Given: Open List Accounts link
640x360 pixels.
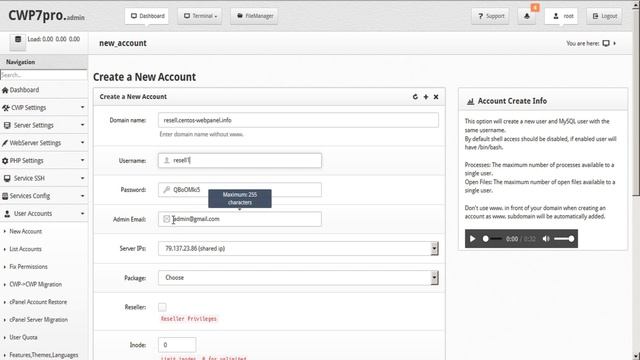Looking at the screenshot, I should click(25, 249).
